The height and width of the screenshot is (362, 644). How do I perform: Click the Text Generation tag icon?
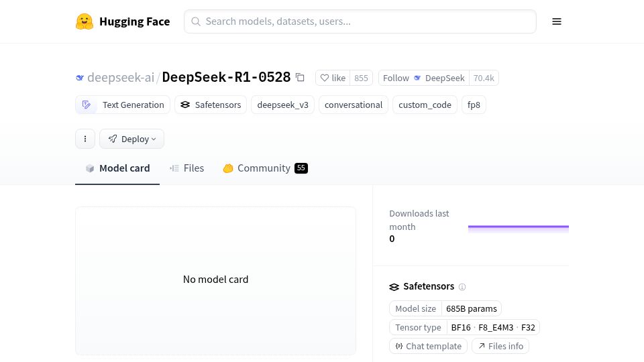coord(87,105)
